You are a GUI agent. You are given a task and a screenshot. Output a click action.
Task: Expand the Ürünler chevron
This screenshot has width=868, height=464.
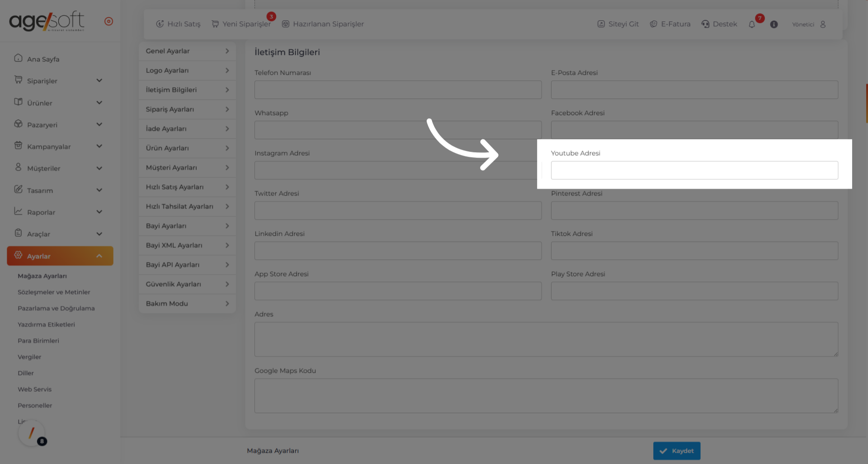[99, 103]
